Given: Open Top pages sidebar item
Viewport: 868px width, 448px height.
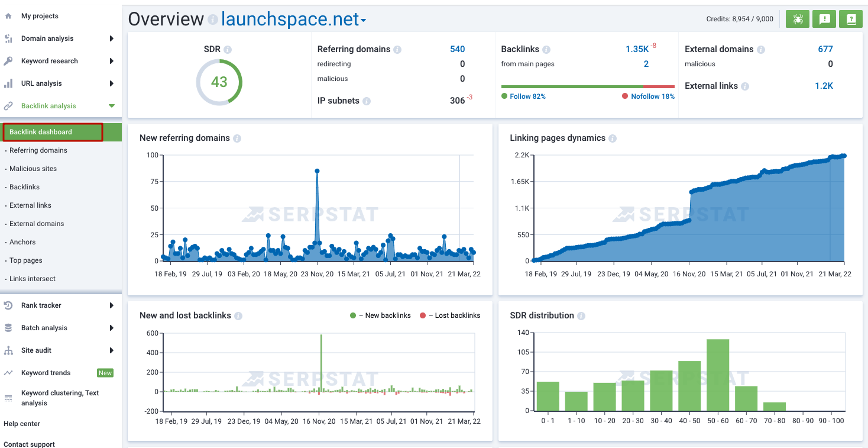Looking at the screenshot, I should pos(26,260).
